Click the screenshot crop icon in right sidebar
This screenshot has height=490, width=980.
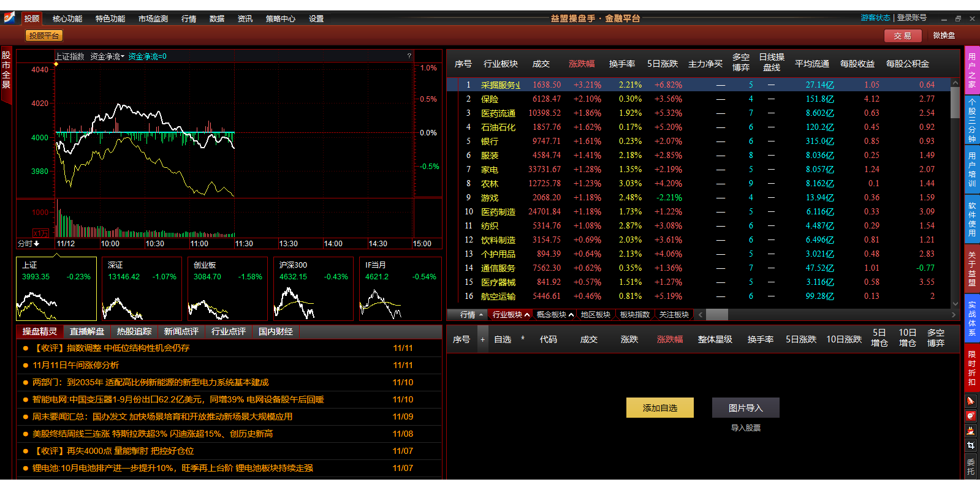pos(971,445)
